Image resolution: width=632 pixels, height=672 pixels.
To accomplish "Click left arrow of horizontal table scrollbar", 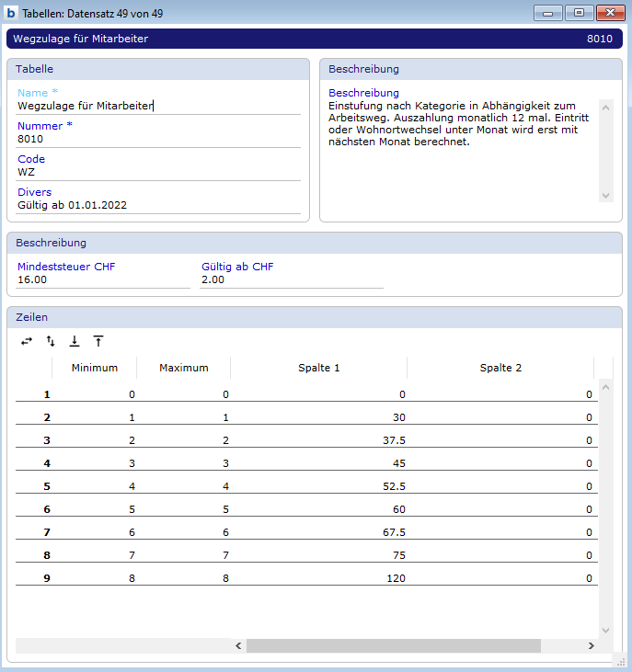I will pos(238,646).
